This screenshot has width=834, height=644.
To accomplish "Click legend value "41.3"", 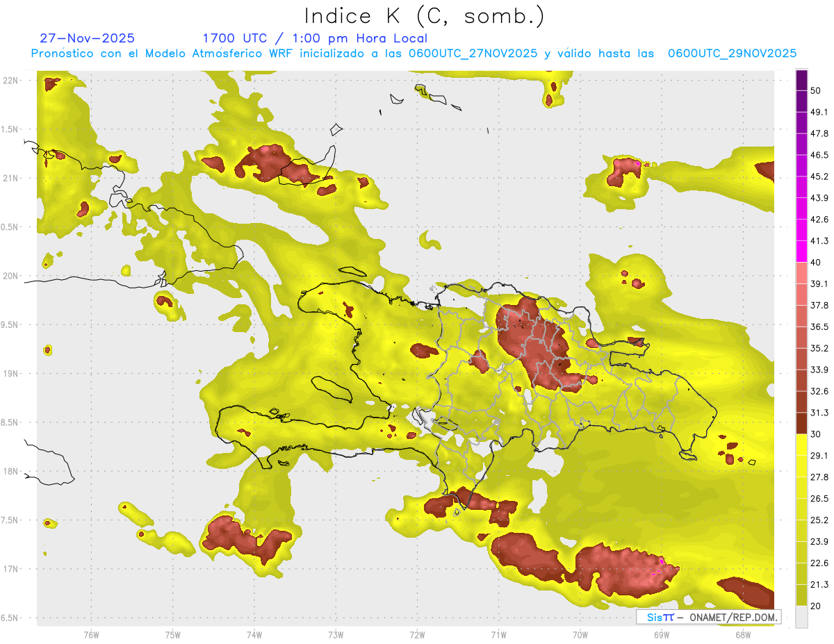I will point(819,241).
